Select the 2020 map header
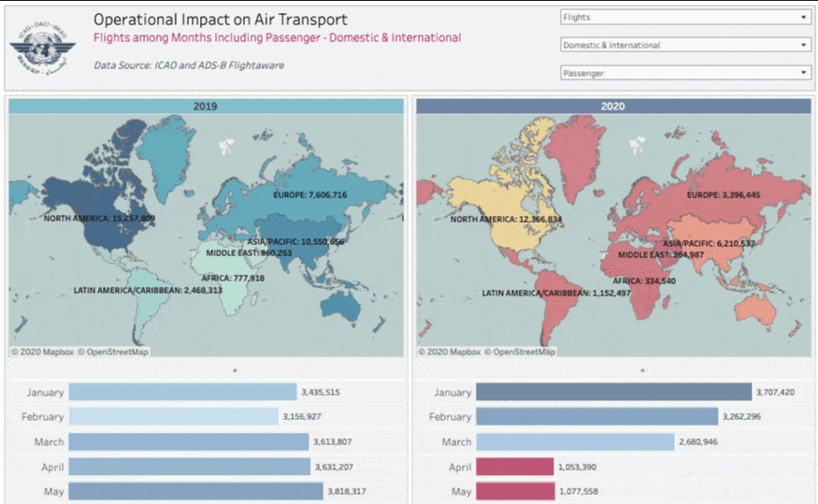 click(x=612, y=107)
